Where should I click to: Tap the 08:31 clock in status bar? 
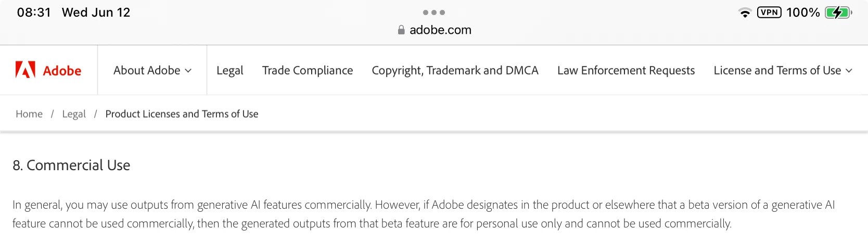[34, 12]
